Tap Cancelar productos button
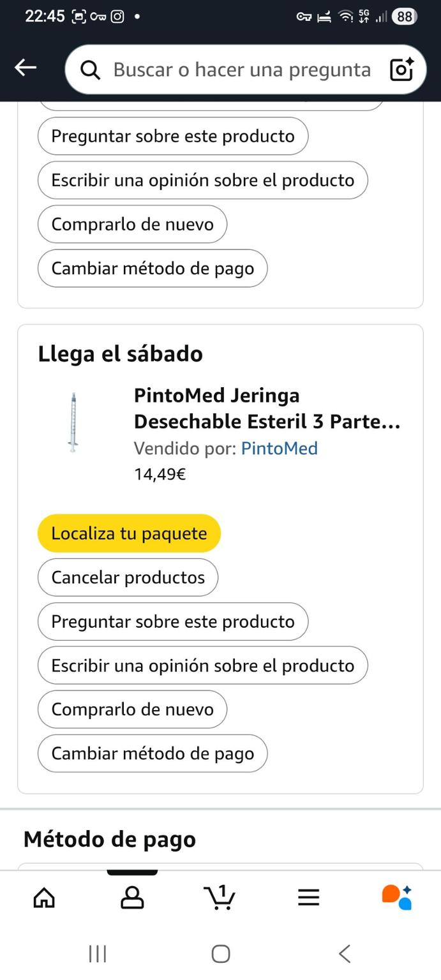Image resolution: width=441 pixels, height=980 pixels. coord(128,577)
